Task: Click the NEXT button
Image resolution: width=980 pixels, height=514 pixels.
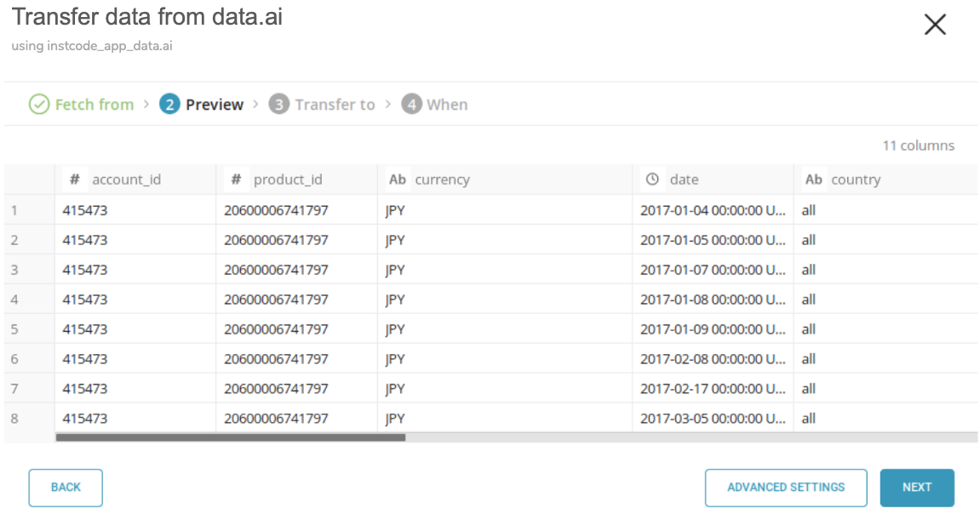Action: [916, 488]
